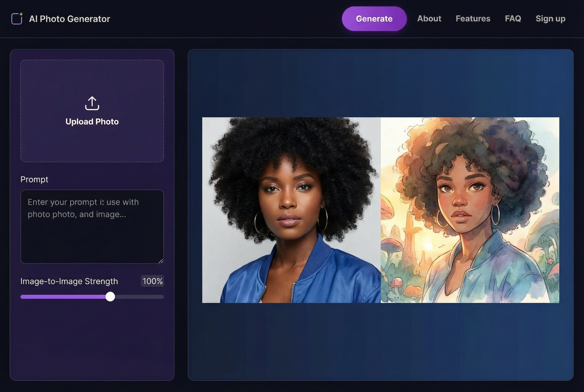Open the Sign up page
The width and height of the screenshot is (584, 392).
550,19
